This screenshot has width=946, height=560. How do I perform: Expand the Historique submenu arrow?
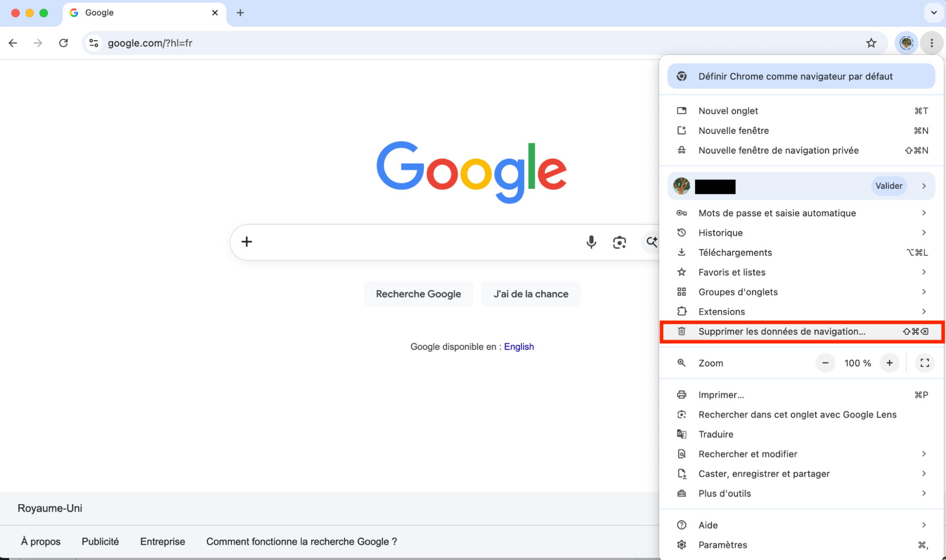[924, 233]
